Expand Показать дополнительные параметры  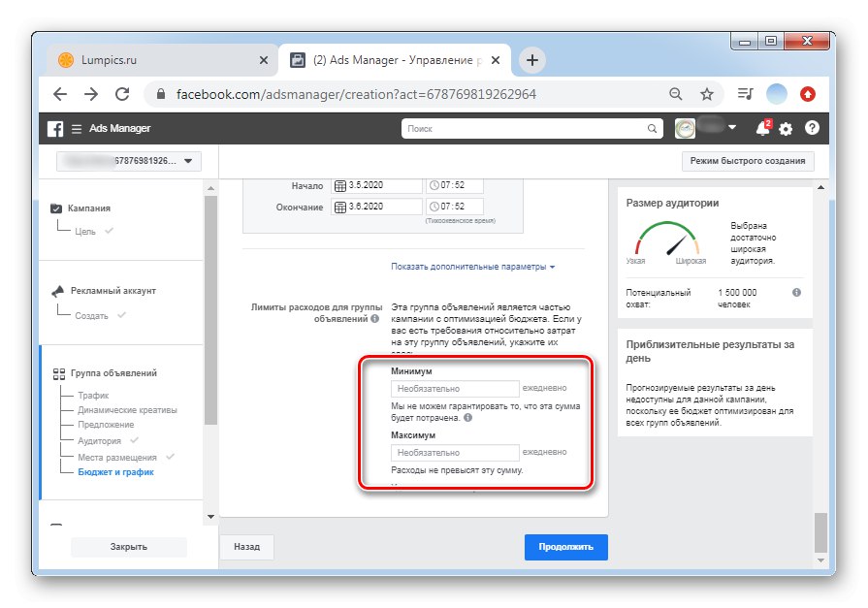(472, 267)
